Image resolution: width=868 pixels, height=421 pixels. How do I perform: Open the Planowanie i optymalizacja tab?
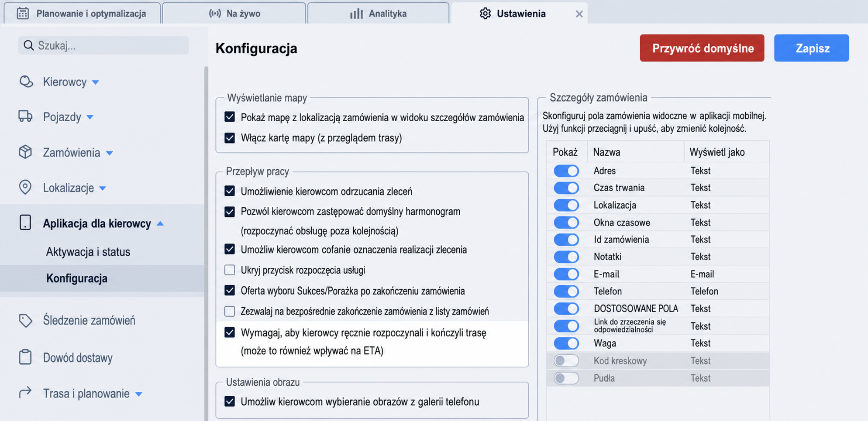pyautogui.click(x=82, y=14)
